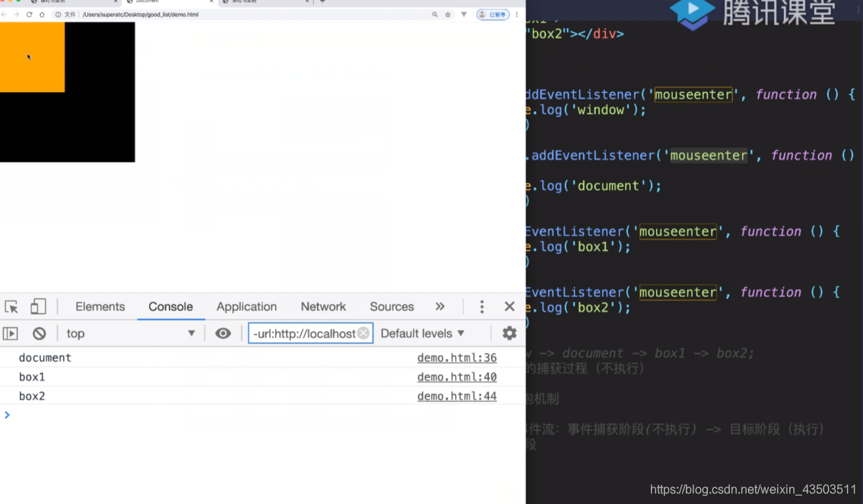
Task: Click 'mouseenter' in the document listener line
Action: point(709,156)
